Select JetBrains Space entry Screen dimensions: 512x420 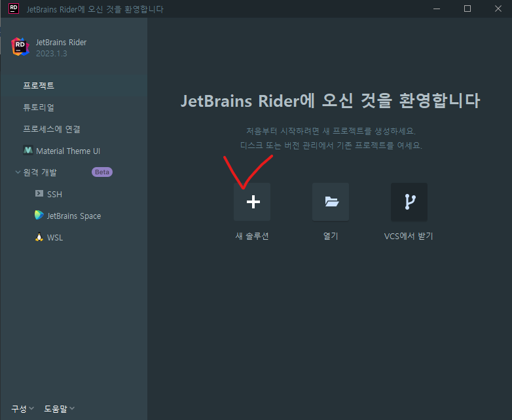pyautogui.click(x=74, y=216)
